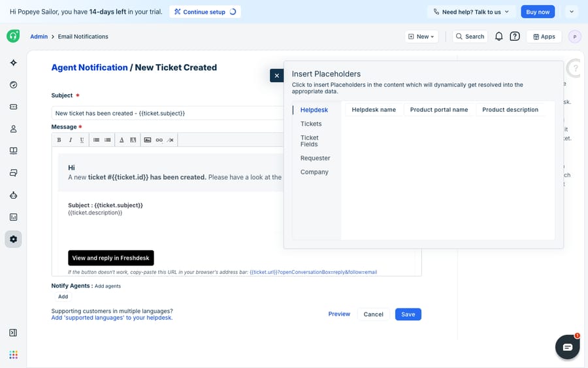Image resolution: width=588 pixels, height=368 pixels.
Task: Expand the New dropdown
Action: 421,37
